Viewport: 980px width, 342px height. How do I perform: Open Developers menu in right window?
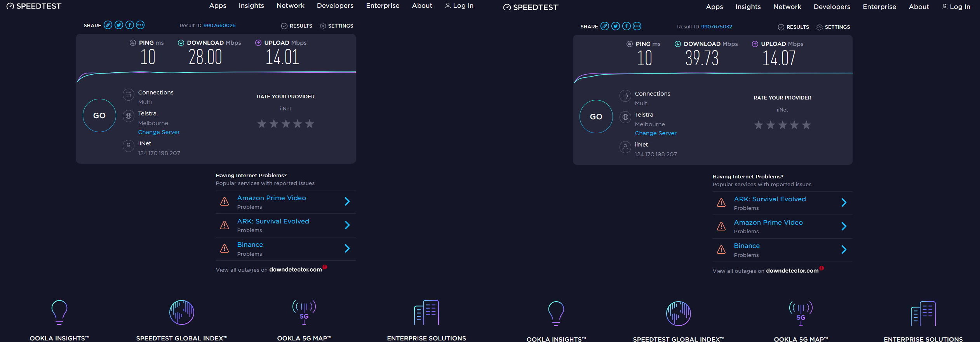832,7
